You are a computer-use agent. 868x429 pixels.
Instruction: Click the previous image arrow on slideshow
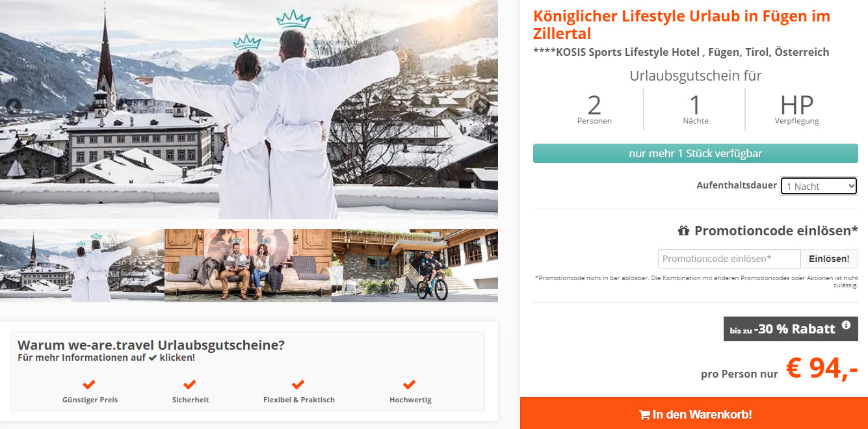tap(13, 107)
